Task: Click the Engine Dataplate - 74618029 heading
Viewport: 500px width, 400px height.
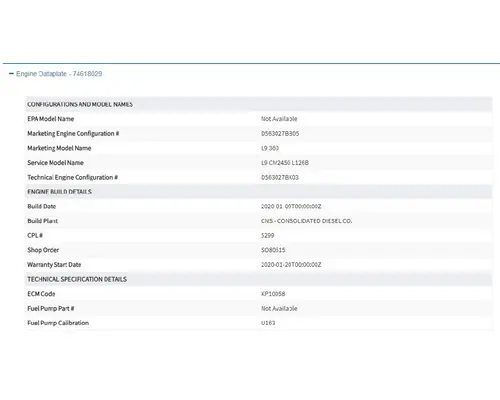Action: click(59, 74)
